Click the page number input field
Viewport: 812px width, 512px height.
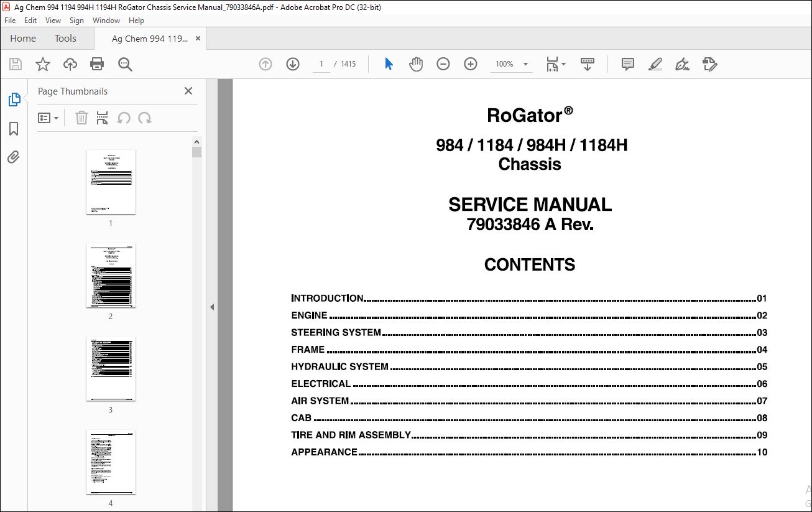[321, 64]
